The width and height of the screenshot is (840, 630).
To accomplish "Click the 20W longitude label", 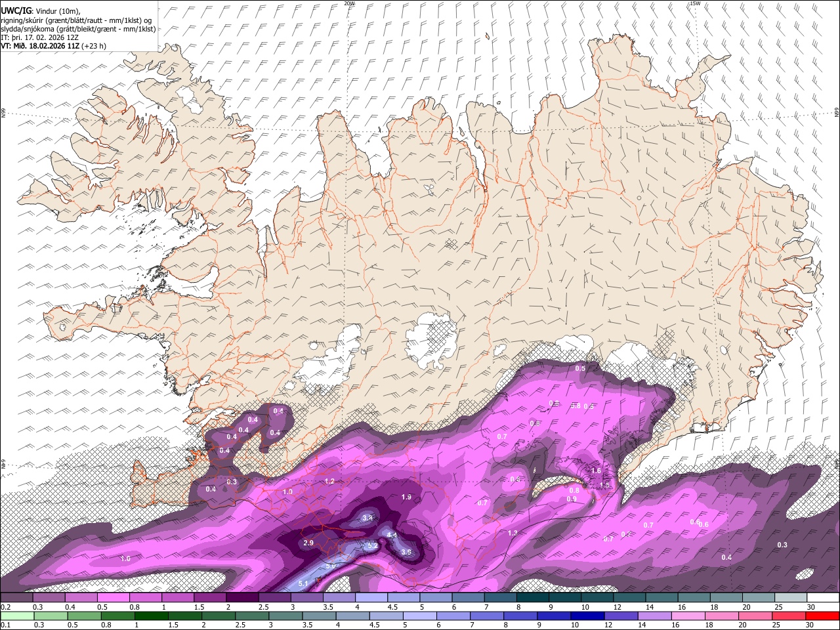I will [349, 3].
